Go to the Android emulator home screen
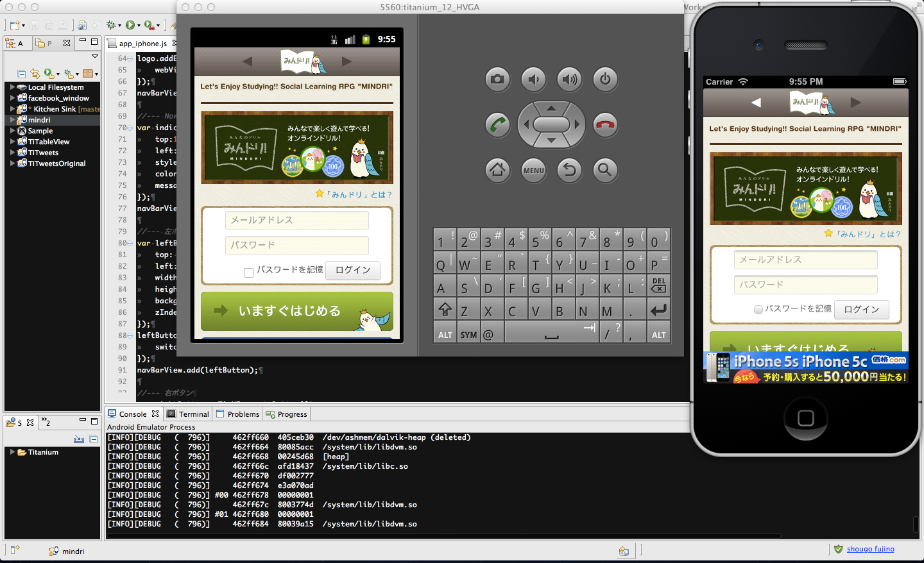924x563 pixels. (x=497, y=170)
